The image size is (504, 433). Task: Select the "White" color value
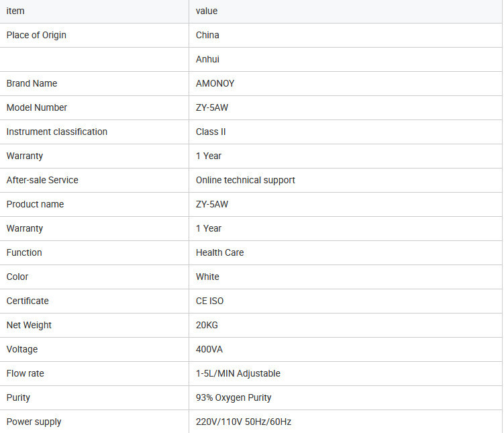[207, 277]
